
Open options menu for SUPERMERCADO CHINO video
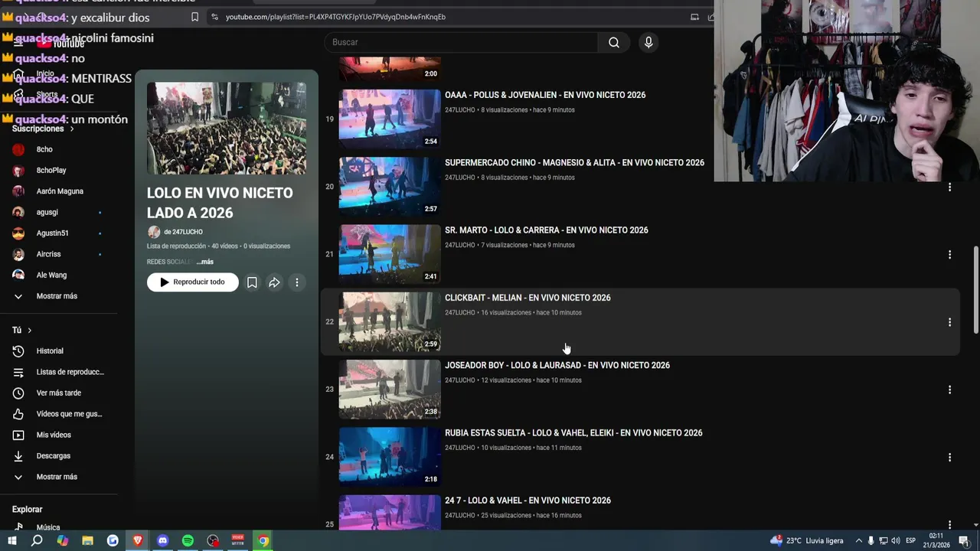pyautogui.click(x=949, y=187)
